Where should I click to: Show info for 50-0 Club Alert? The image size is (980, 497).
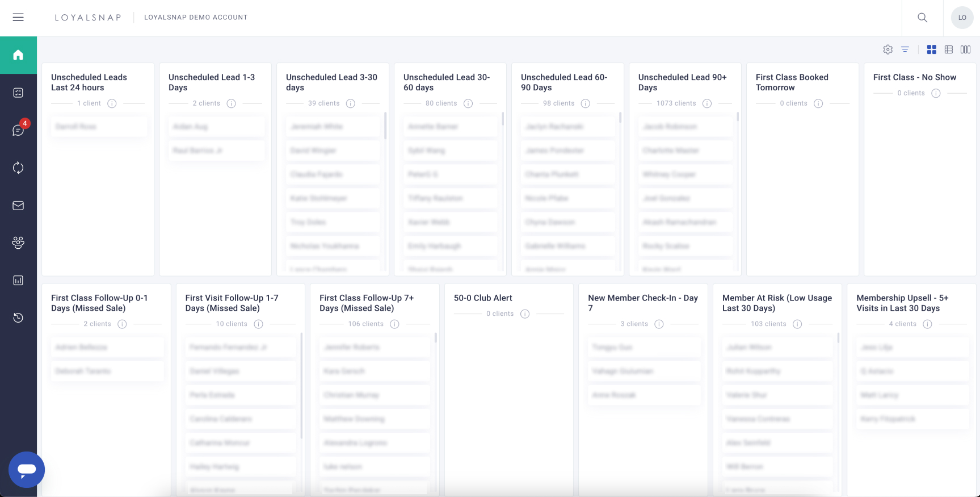coord(525,314)
